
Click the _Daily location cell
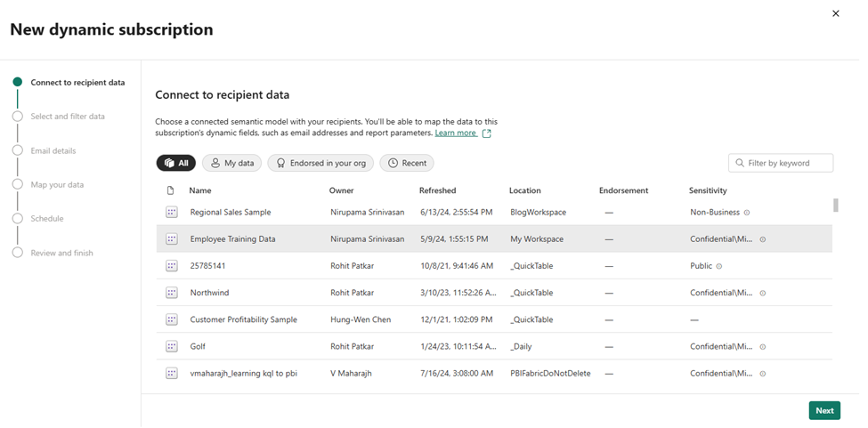click(521, 347)
